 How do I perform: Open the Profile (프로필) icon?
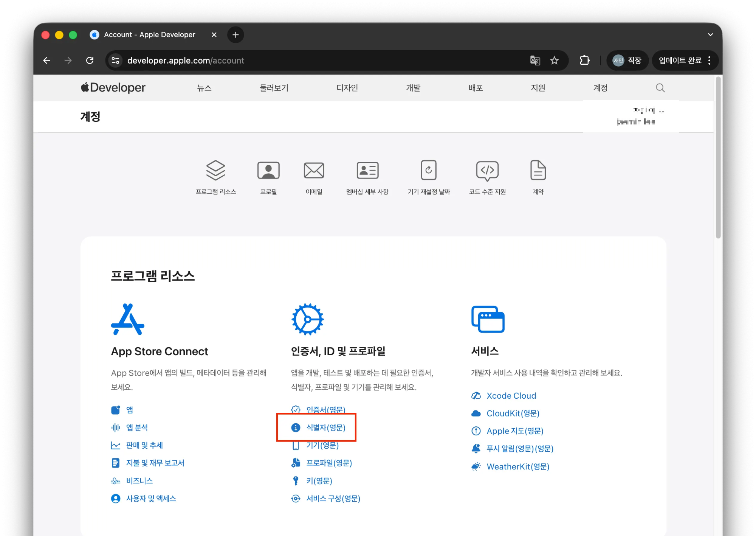268,170
